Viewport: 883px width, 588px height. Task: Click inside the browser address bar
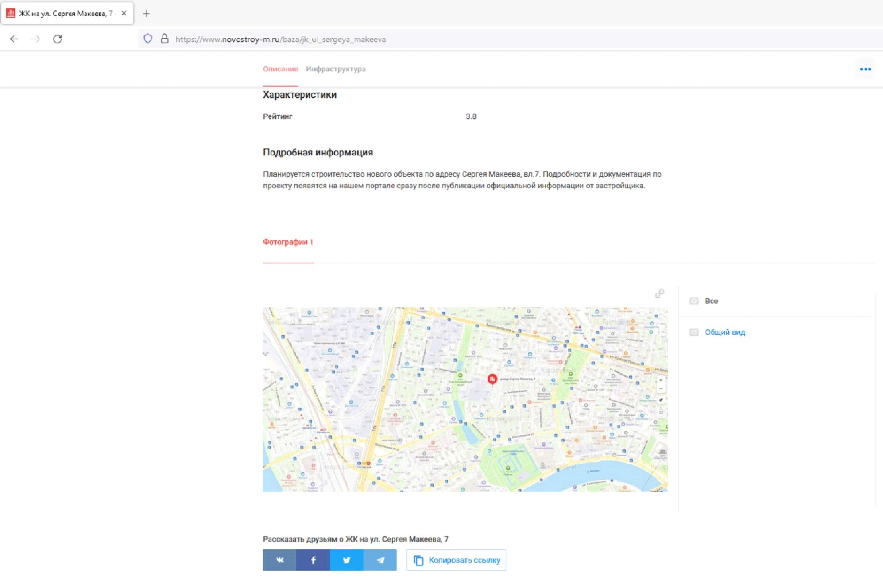[x=329, y=39]
